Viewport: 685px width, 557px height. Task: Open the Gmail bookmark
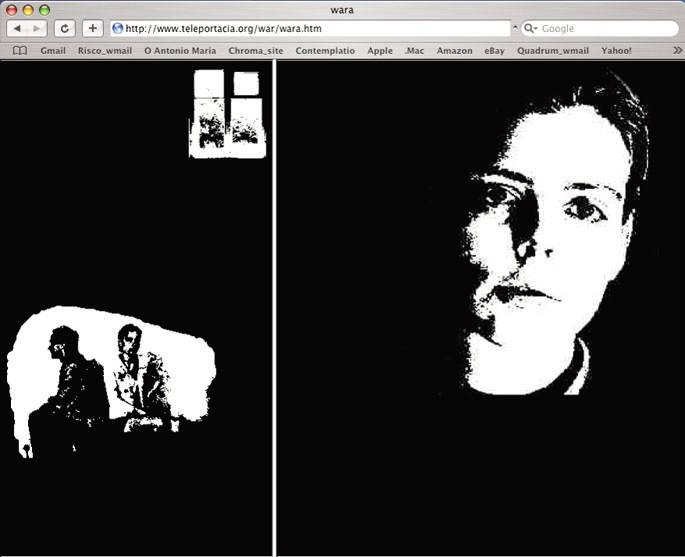tap(53, 50)
